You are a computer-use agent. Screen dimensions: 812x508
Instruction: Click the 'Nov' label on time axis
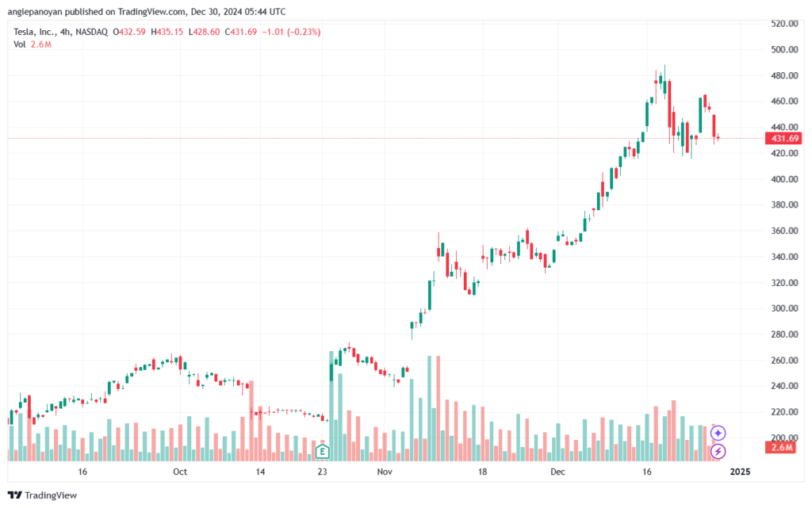(x=385, y=472)
